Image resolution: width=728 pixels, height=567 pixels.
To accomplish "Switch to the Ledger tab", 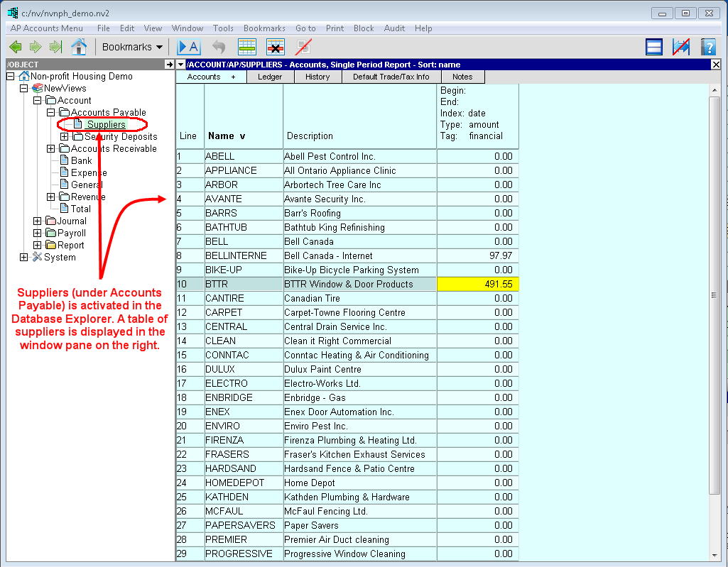I will point(270,77).
